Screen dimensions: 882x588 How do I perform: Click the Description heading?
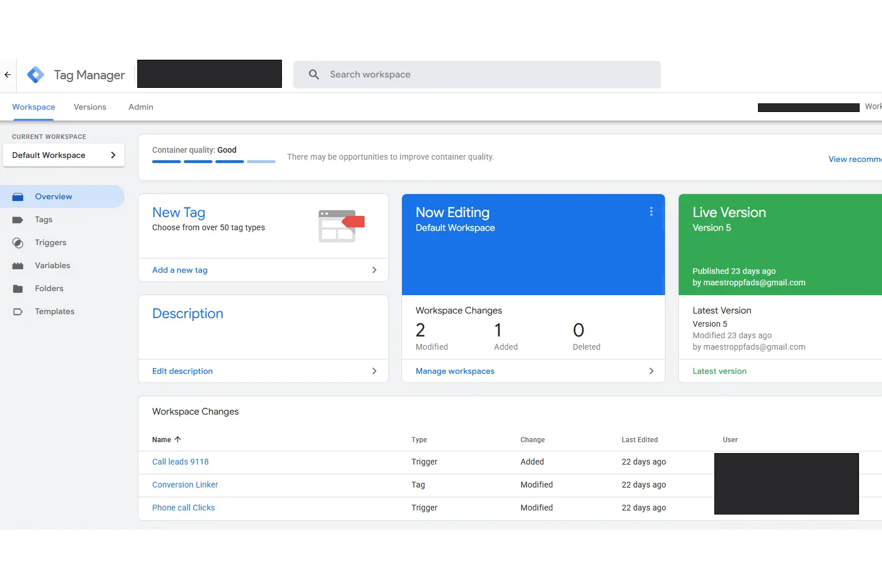[188, 314]
